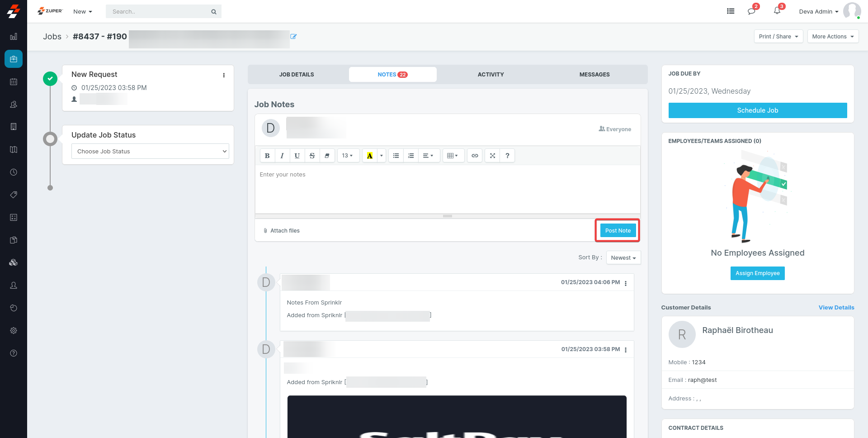This screenshot has width=868, height=438.
Task: Open notifications bell with 3 badge
Action: coord(777,10)
